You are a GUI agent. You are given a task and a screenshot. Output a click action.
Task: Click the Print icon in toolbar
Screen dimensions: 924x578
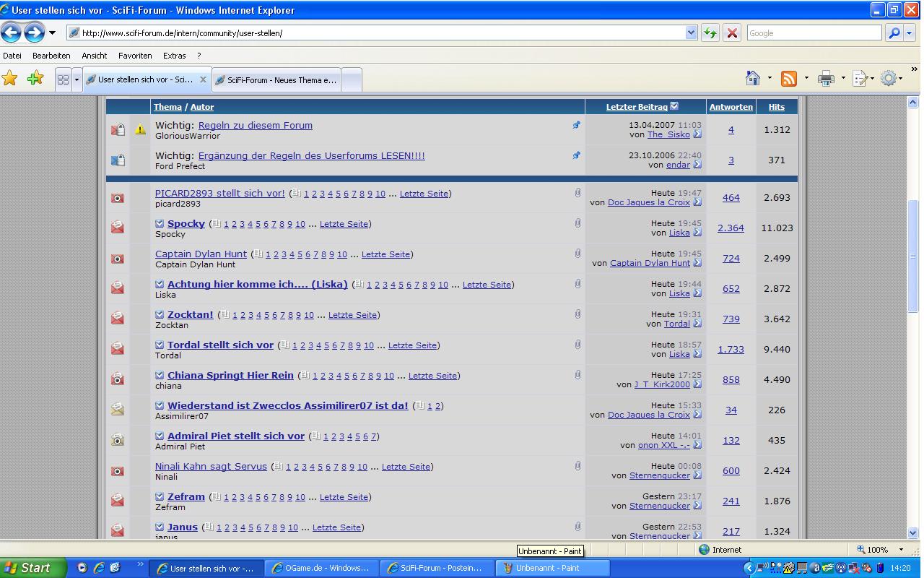[826, 79]
